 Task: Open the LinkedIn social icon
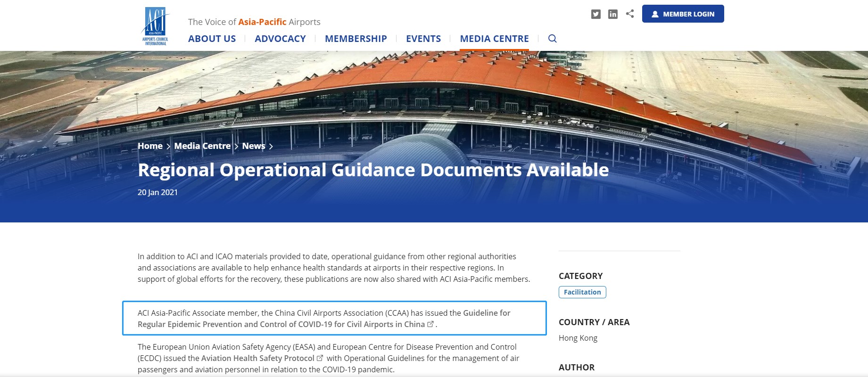[613, 14]
